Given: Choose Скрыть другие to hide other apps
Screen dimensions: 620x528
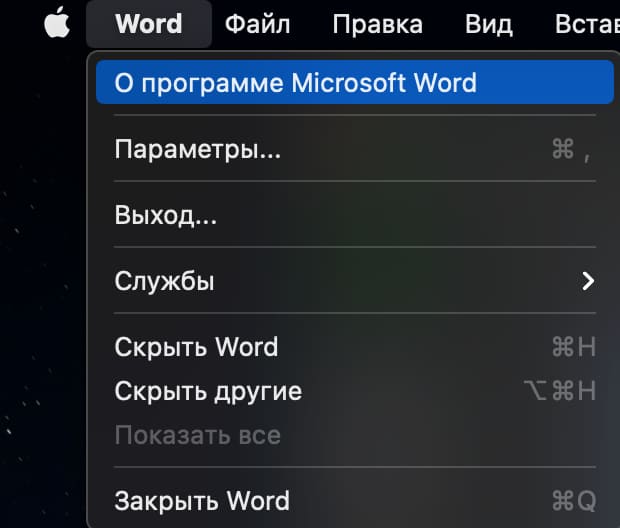Looking at the screenshot, I should pyautogui.click(x=208, y=391).
